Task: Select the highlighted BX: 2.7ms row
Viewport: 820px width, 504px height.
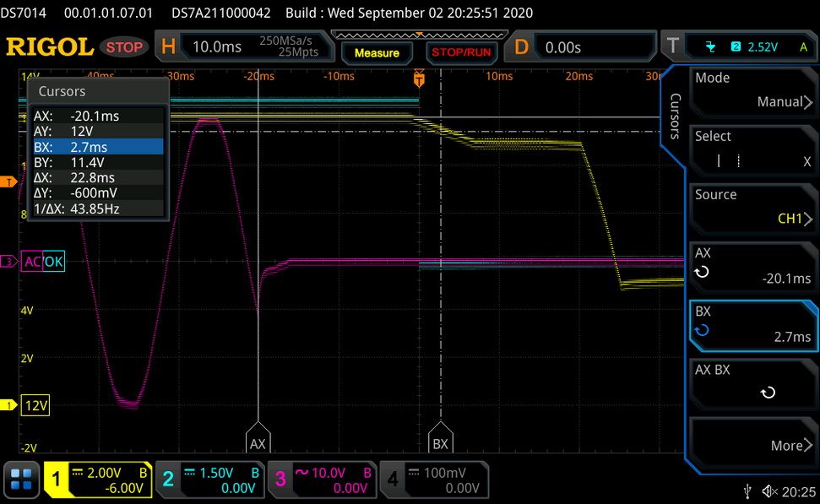Action: (x=98, y=146)
